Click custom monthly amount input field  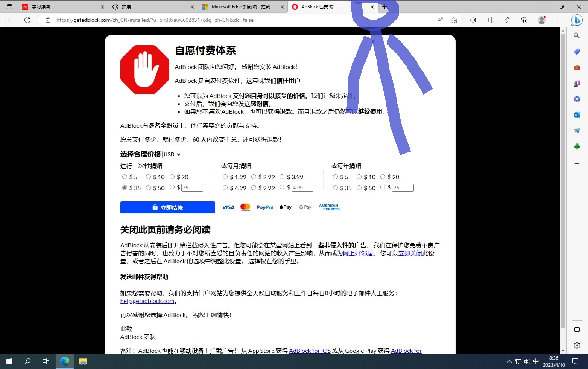click(x=302, y=188)
